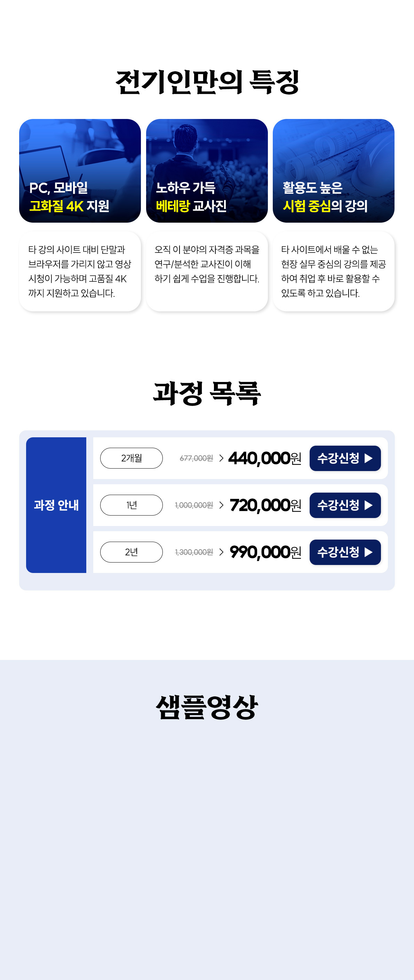Screen dimensions: 414x980
Task: Open the 활용도 높은 시험 중심의 강의 card
Action: click(x=333, y=171)
